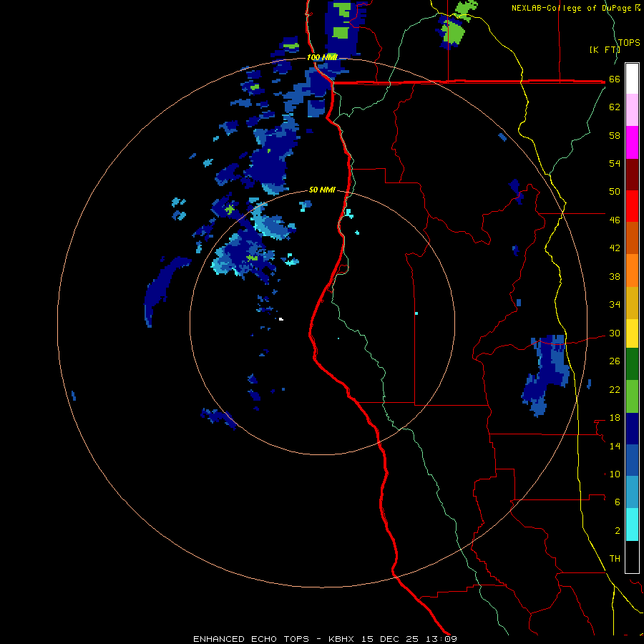
Task: Click the legend value "34"
Action: tap(615, 304)
